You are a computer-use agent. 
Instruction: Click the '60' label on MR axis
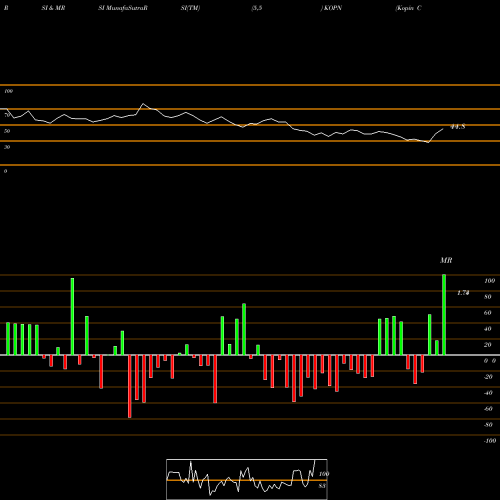coord(488,313)
